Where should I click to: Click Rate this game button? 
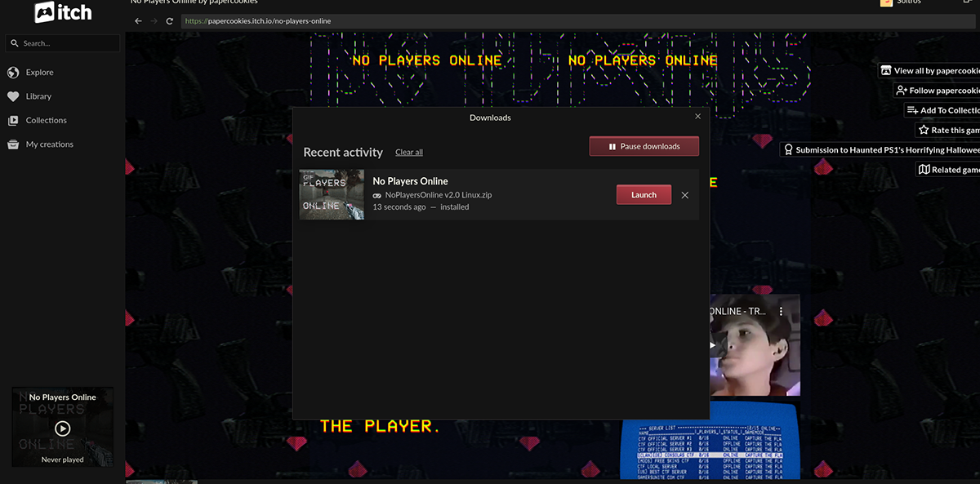coord(947,130)
